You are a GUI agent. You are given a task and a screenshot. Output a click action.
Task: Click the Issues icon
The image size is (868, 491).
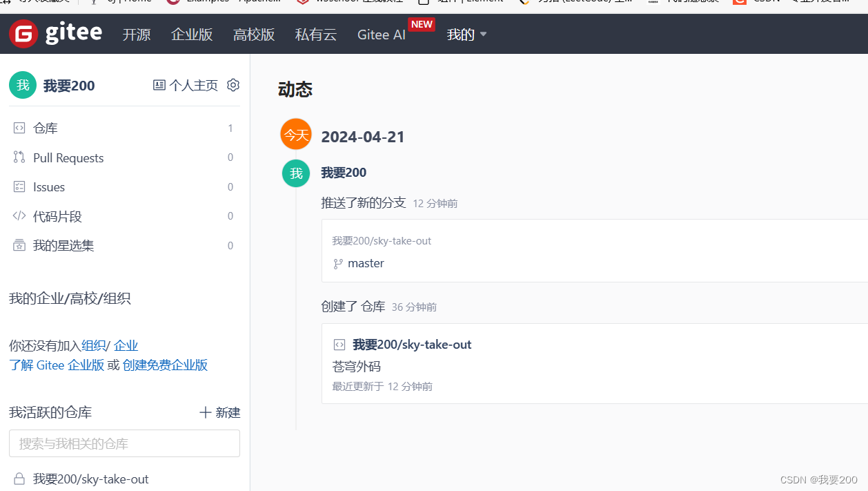[19, 187]
